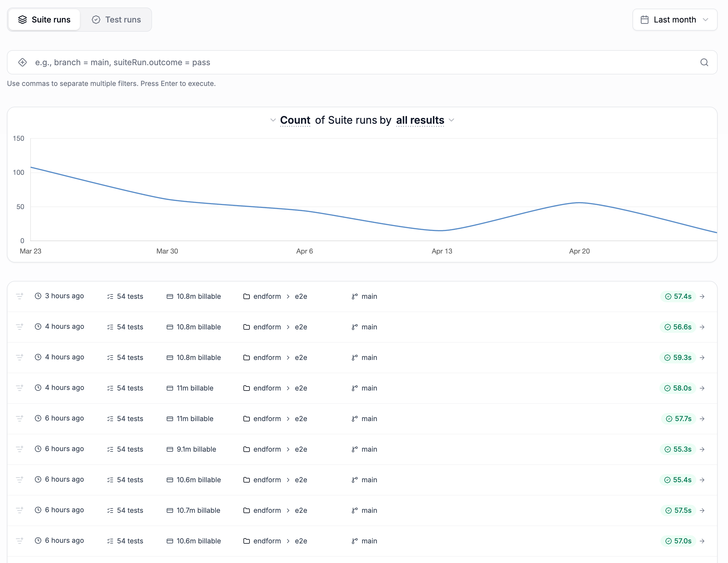Click the 57.5s duration badge
The height and width of the screenshot is (563, 728).
point(678,510)
